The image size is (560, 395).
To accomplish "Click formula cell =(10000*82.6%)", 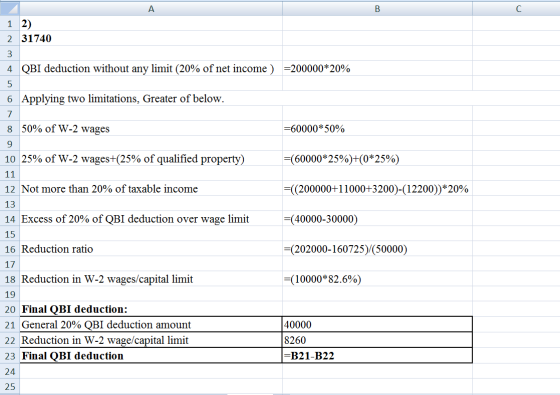I will 377,279.
